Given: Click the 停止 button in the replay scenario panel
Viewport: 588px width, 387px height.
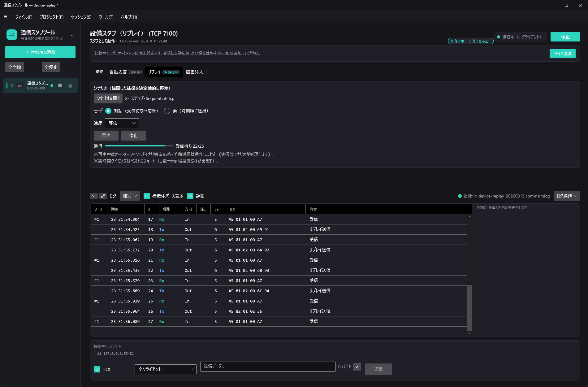Looking at the screenshot, I should (x=133, y=136).
